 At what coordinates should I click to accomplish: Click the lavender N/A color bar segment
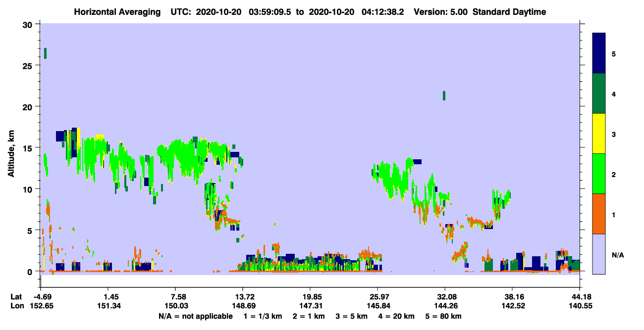click(x=599, y=254)
